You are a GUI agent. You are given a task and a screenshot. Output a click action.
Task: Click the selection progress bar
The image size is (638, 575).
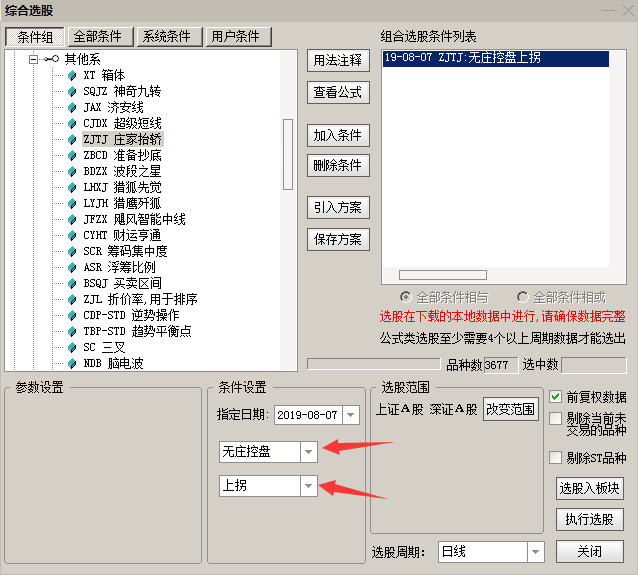coord(374,364)
